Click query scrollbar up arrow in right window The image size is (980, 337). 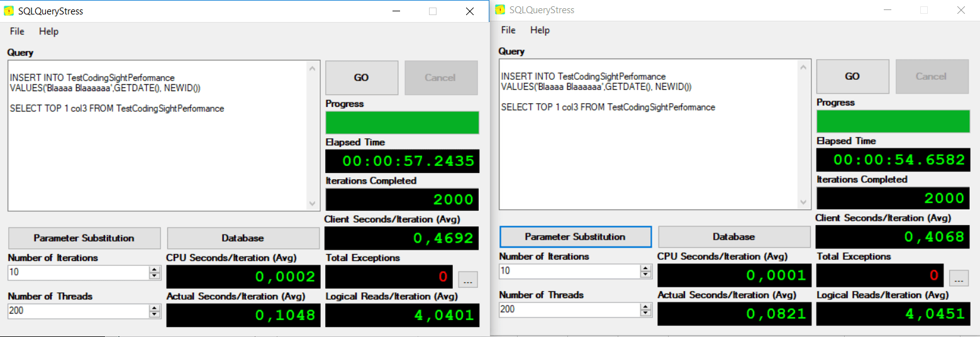click(x=805, y=67)
